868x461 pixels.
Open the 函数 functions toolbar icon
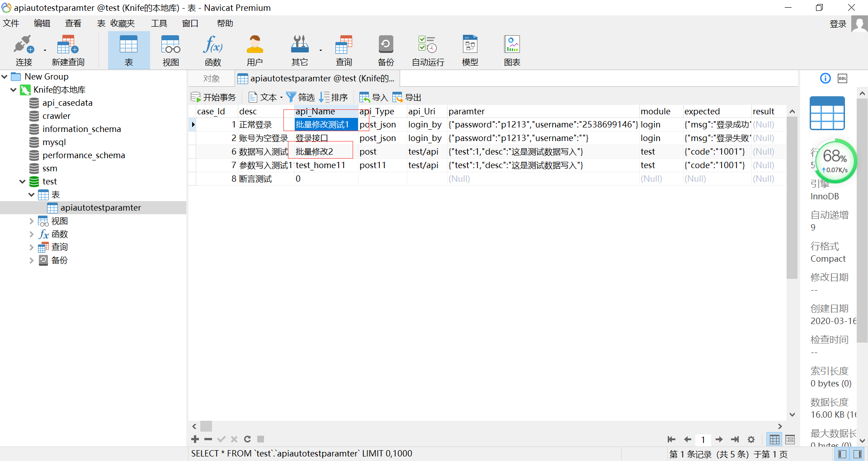[213, 50]
